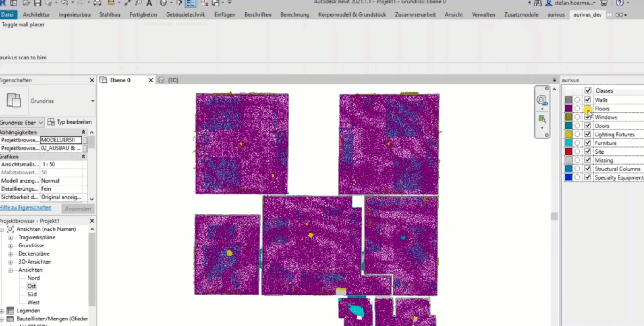The image size is (644, 326).
Task: Toggle the Doors class checkbox
Action: 588,126
